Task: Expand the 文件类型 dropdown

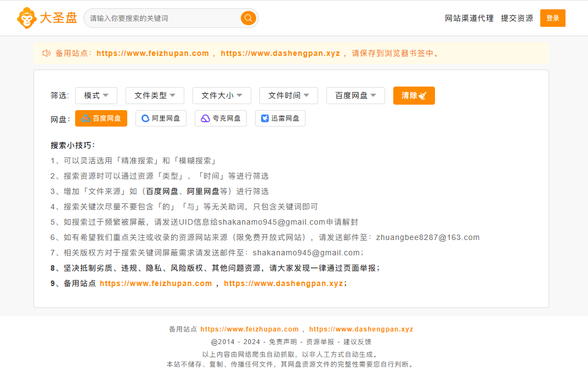Action: click(x=155, y=95)
